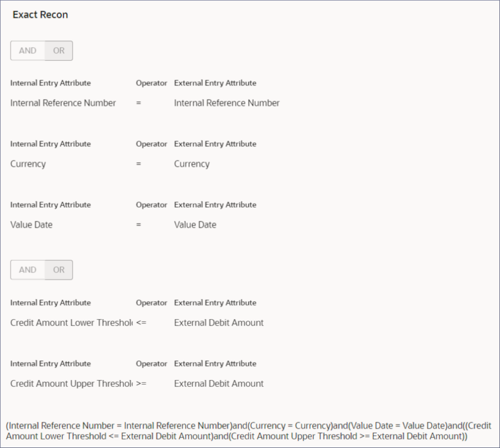Click 'Credit Amount Upper Threshold' attribute
The height and width of the screenshot is (448, 500).
(72, 383)
